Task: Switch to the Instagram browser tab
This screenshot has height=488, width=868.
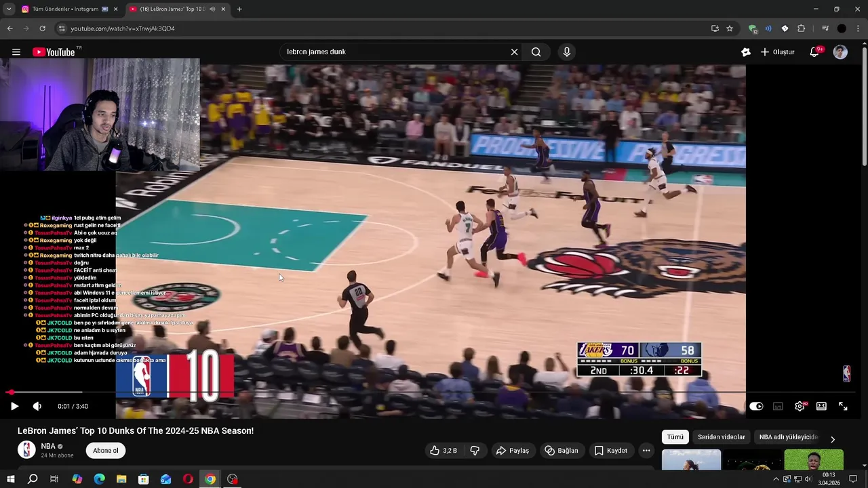Action: 66,9
